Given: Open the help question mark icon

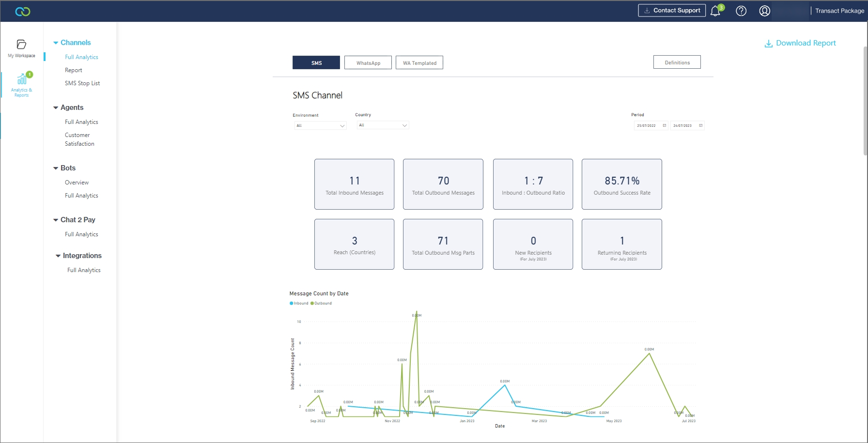Looking at the screenshot, I should (x=741, y=11).
